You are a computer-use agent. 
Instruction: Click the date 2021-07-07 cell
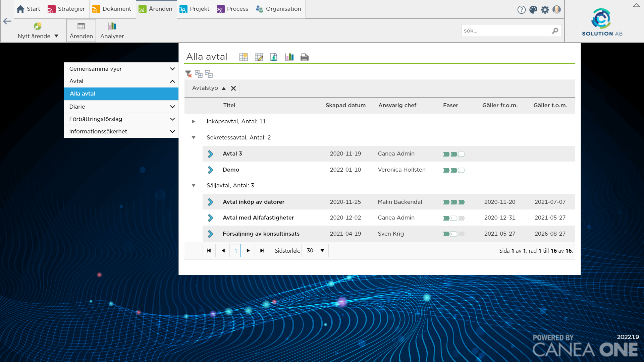(x=550, y=202)
